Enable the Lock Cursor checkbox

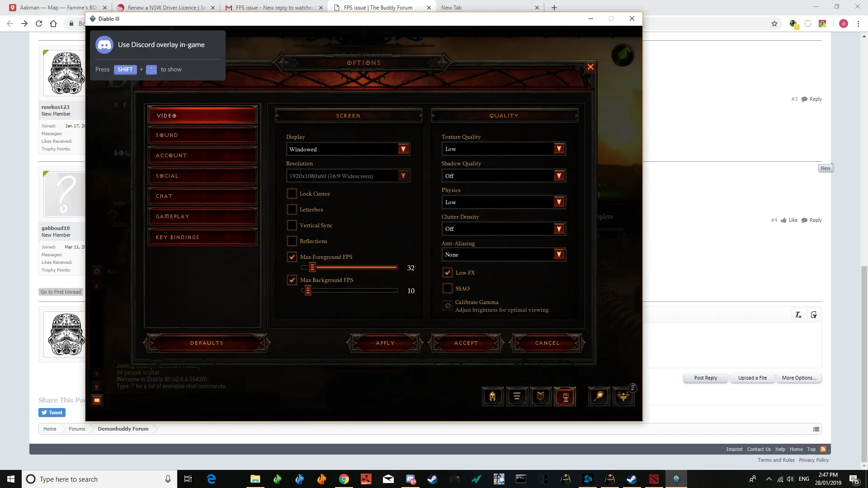click(292, 194)
